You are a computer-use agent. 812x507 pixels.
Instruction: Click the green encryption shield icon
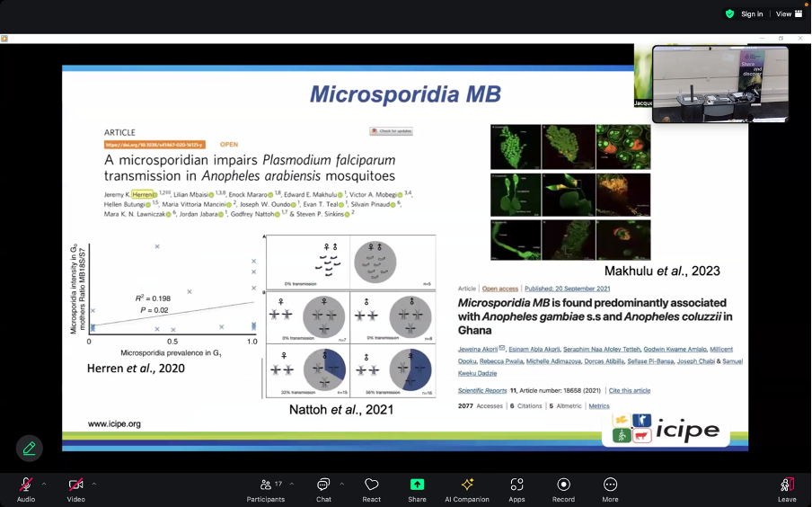[x=729, y=13]
